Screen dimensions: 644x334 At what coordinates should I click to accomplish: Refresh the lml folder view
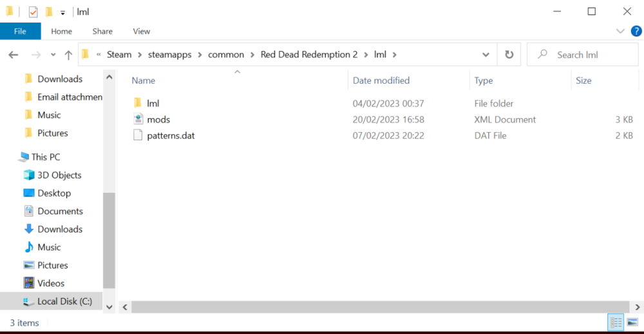pos(509,55)
